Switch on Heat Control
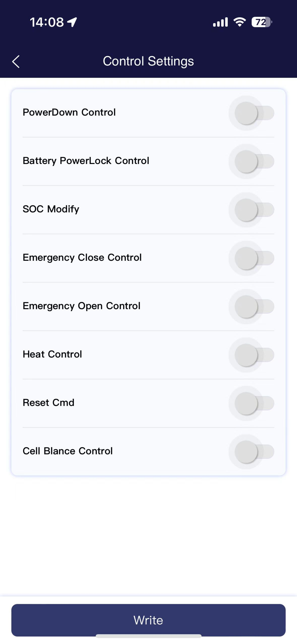The height and width of the screenshot is (644, 297). [254, 355]
